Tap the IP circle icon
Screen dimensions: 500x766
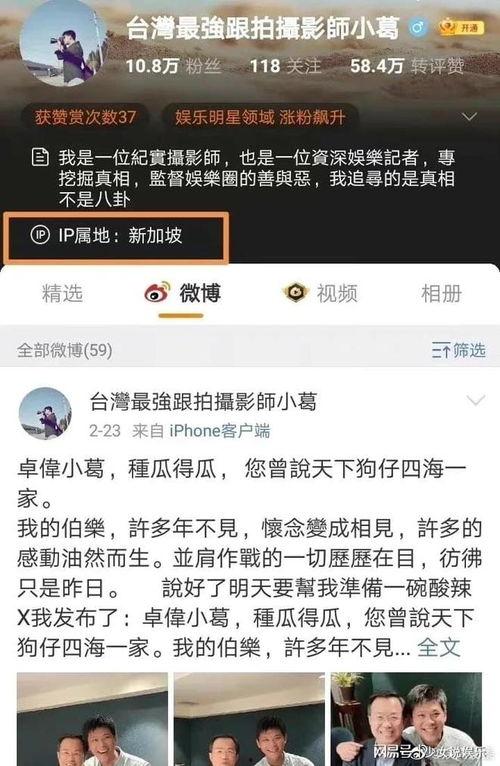40,235
